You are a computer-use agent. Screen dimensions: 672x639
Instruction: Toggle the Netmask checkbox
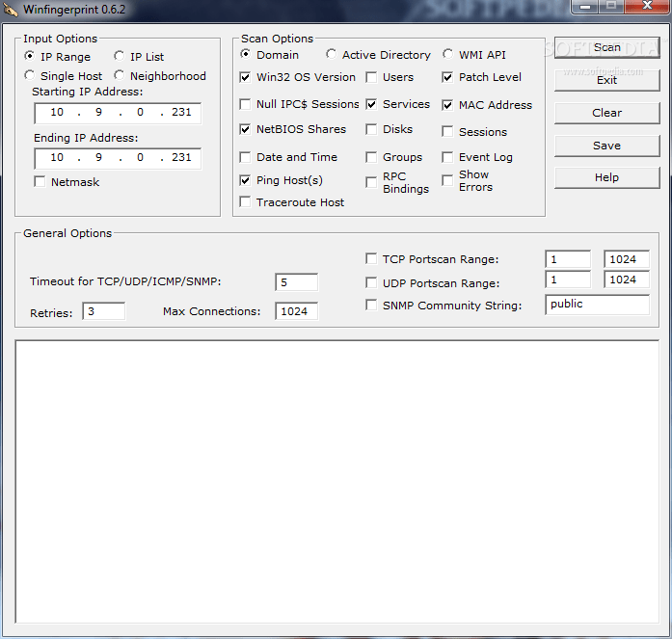40,181
